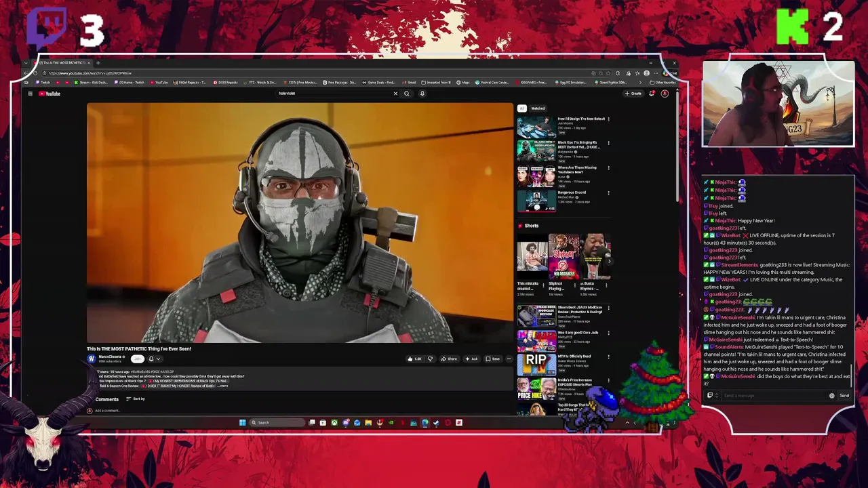Open the Gmail bookmark
Screen dimensions: 868x488
tap(410, 83)
